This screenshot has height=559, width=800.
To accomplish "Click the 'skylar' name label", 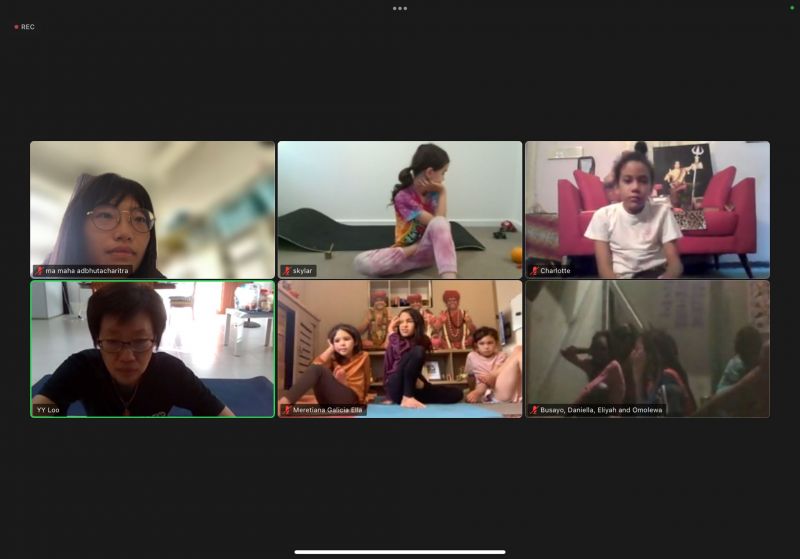I will pyautogui.click(x=303, y=271).
